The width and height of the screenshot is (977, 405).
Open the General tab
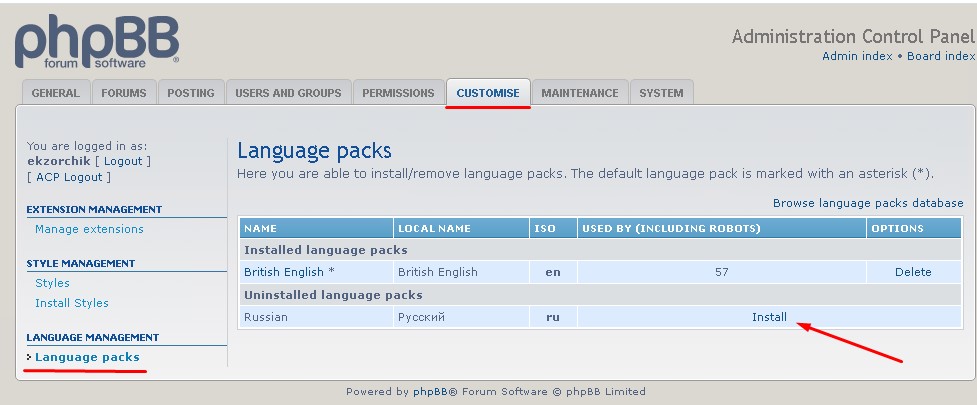[x=55, y=93]
